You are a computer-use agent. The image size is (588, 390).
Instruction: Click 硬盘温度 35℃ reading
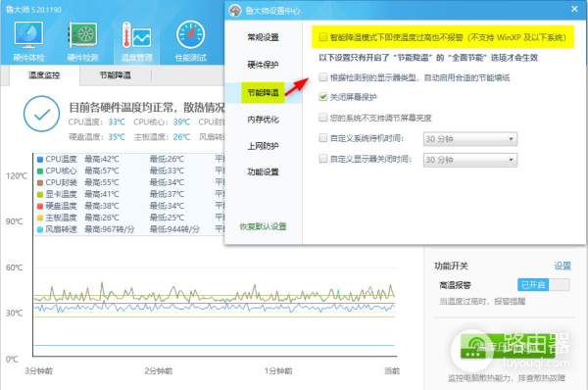click(117, 137)
